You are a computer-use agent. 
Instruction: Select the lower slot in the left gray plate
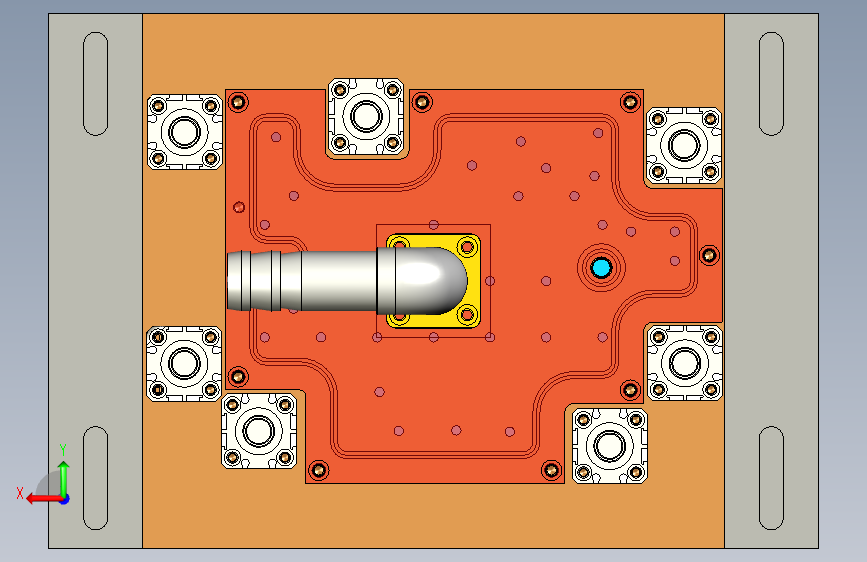coord(96,478)
